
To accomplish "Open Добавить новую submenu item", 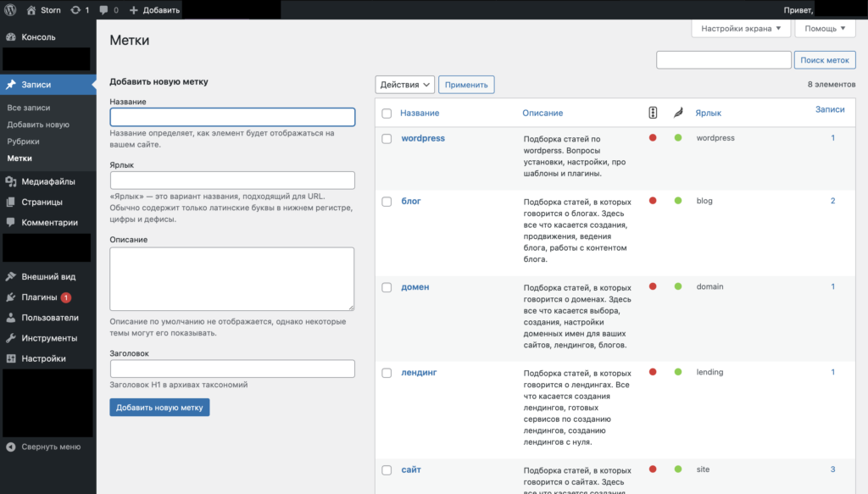I will (38, 125).
